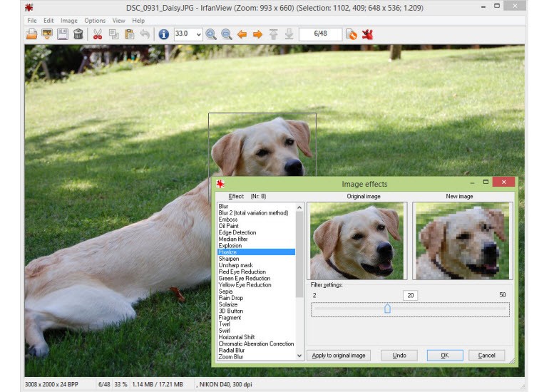This screenshot has width=549, height=392.
Task: Select the Green Eye Reduction effect
Action: click(245, 278)
